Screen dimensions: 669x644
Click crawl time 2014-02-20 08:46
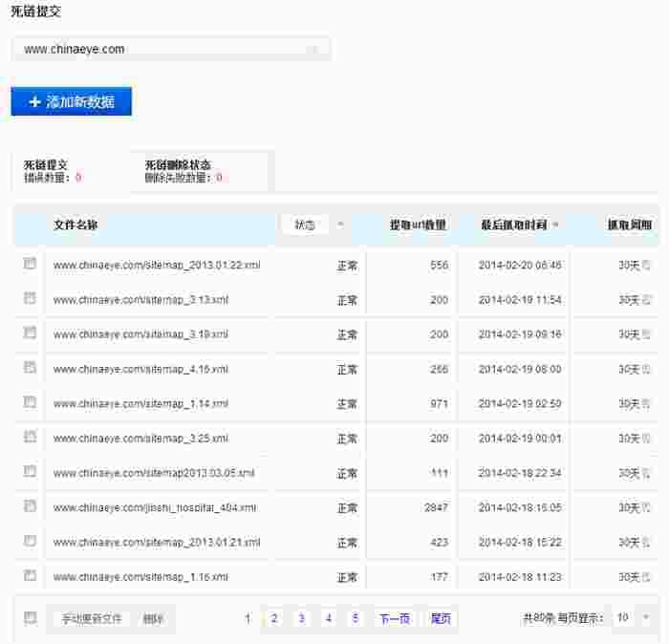tap(520, 266)
